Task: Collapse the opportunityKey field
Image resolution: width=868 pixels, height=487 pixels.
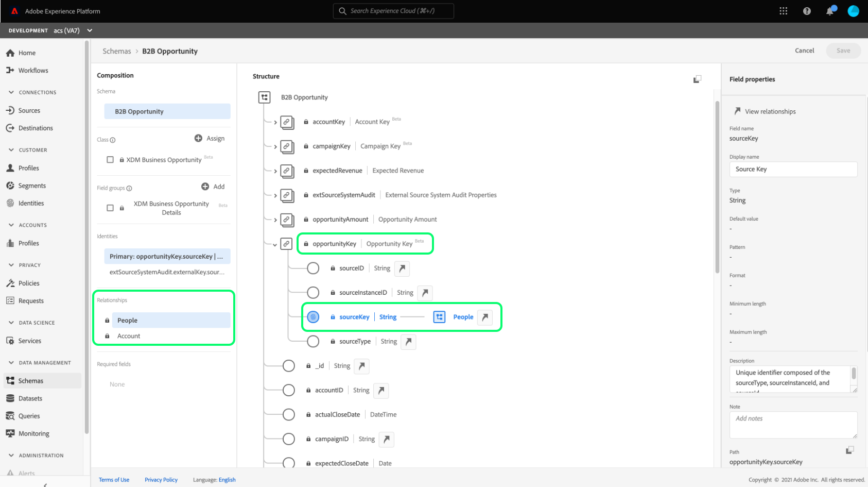Action: (x=275, y=245)
